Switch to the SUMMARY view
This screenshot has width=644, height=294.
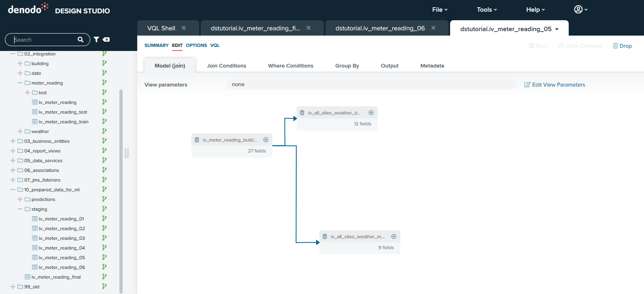[157, 45]
